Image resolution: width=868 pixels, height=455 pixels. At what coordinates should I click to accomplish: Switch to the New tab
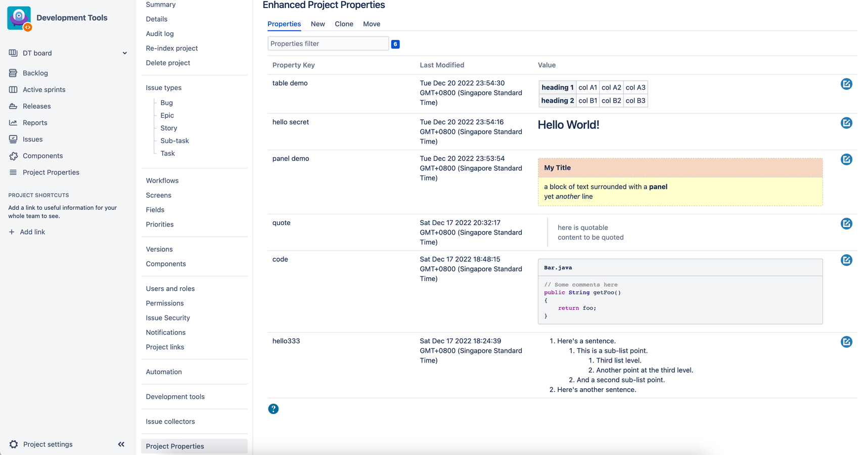pyautogui.click(x=317, y=24)
